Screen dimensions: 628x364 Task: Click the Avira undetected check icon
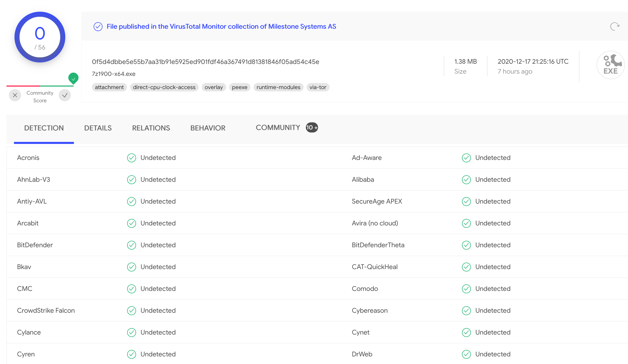click(x=466, y=223)
